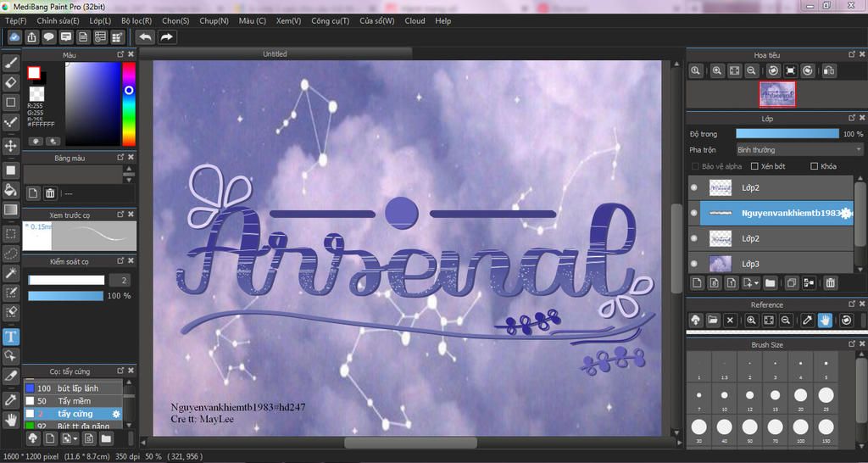This screenshot has width=868, height=463.
Task: Undock the Lớp panel
Action: pos(851,118)
